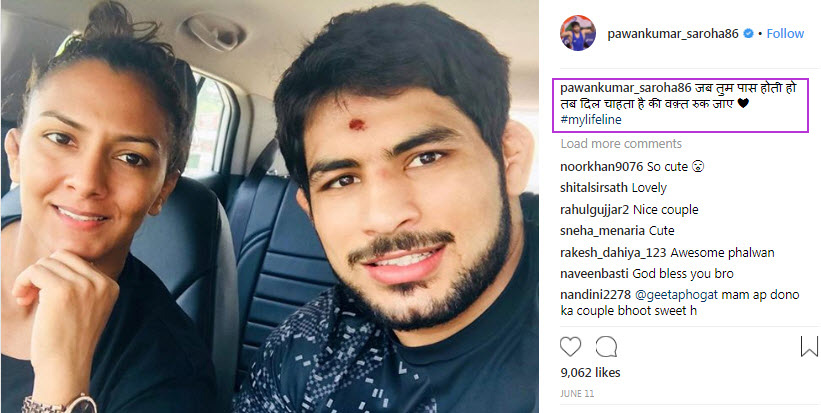Open the comment speech bubble icon

click(606, 347)
